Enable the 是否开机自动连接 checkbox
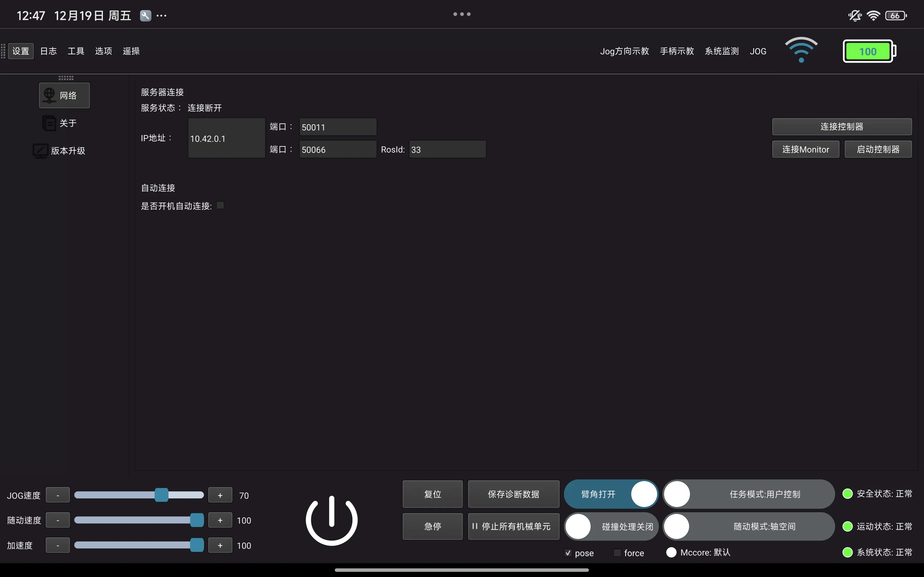This screenshot has height=577, width=924. [220, 206]
